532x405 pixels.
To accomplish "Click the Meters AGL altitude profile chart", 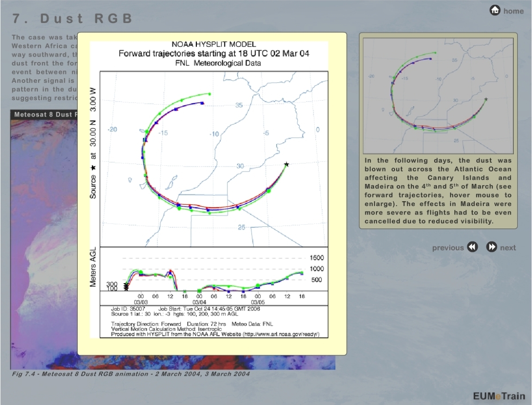I will tap(213, 274).
